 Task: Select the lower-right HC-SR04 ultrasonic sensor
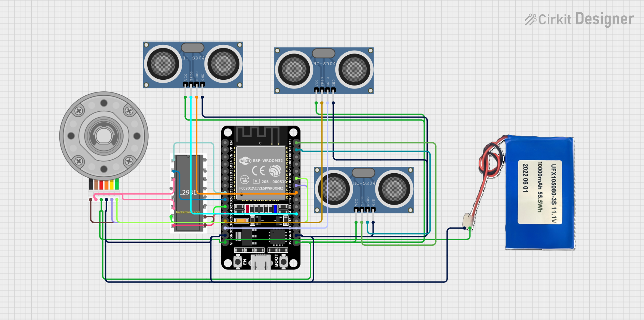click(363, 190)
